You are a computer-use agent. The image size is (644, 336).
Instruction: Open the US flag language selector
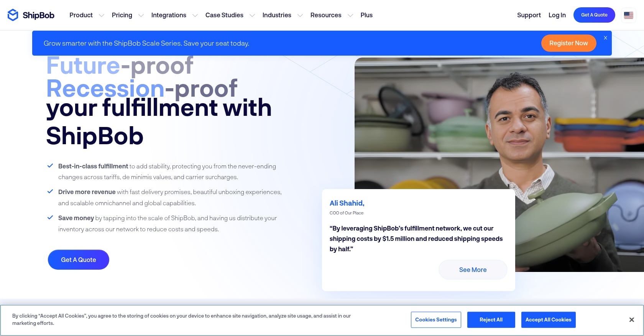pos(629,15)
